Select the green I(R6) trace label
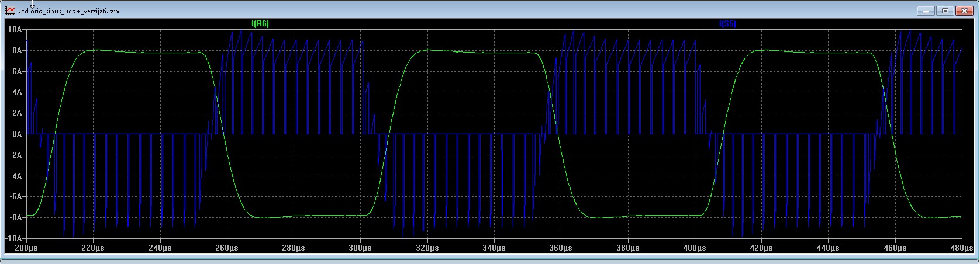The height and width of the screenshot is (264, 980). pyautogui.click(x=260, y=24)
